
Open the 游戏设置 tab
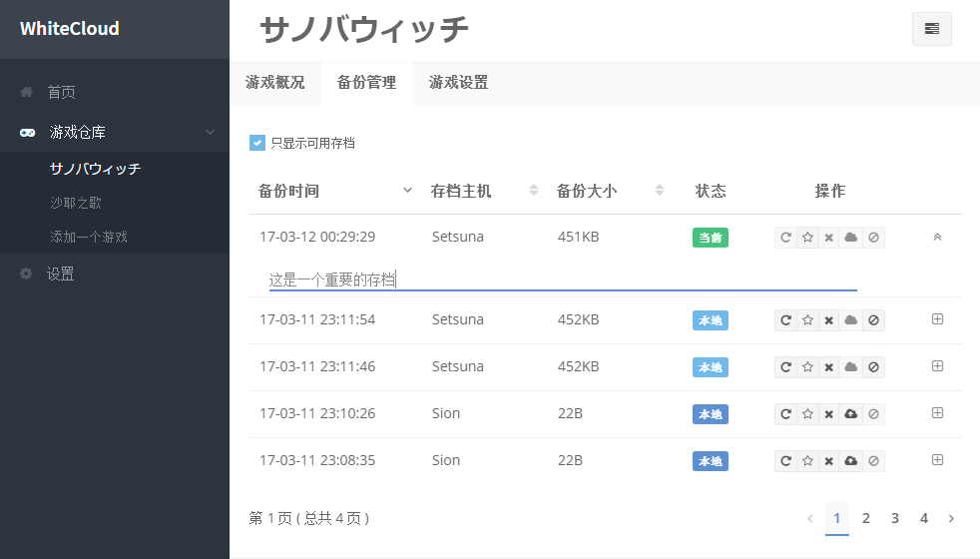click(459, 83)
